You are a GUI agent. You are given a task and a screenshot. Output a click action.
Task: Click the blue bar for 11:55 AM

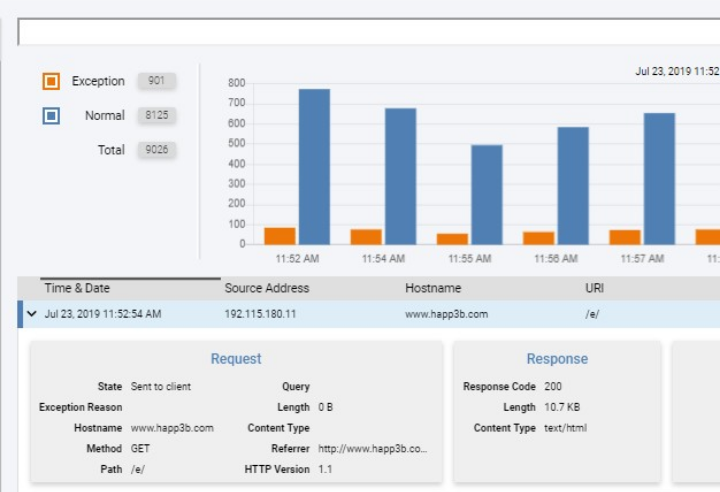pos(487,195)
